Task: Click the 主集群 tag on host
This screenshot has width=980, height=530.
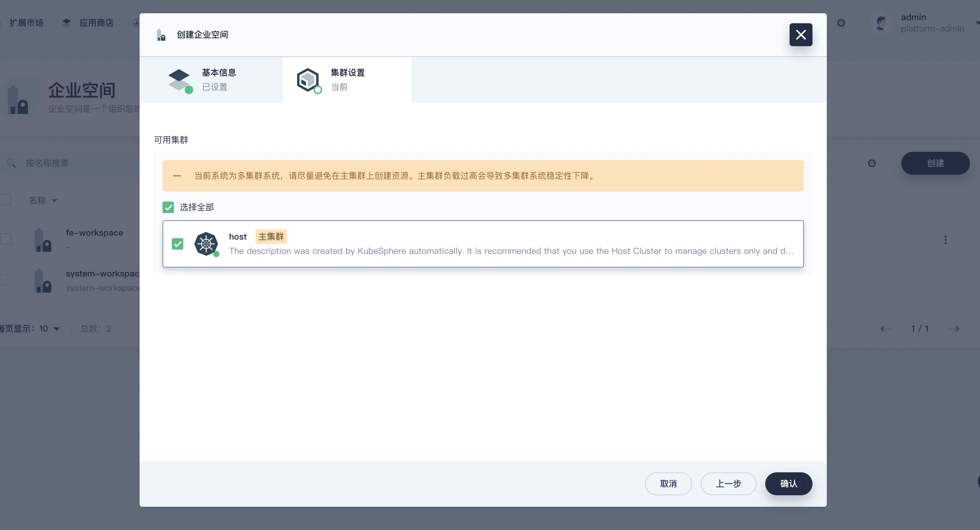Action: coord(271,236)
